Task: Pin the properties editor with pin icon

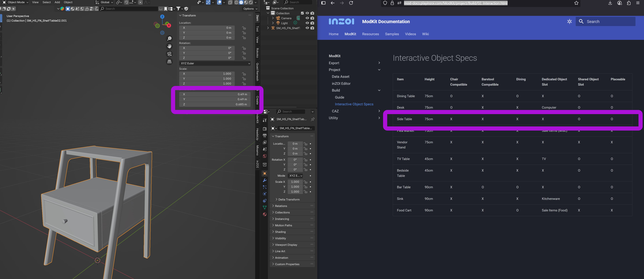Action: point(313,119)
